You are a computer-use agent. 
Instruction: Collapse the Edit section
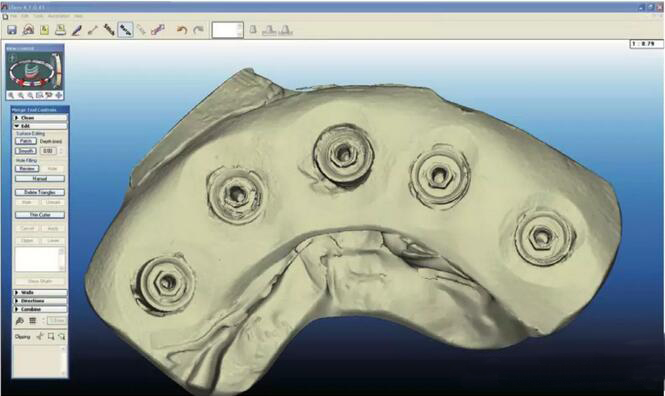click(x=40, y=126)
